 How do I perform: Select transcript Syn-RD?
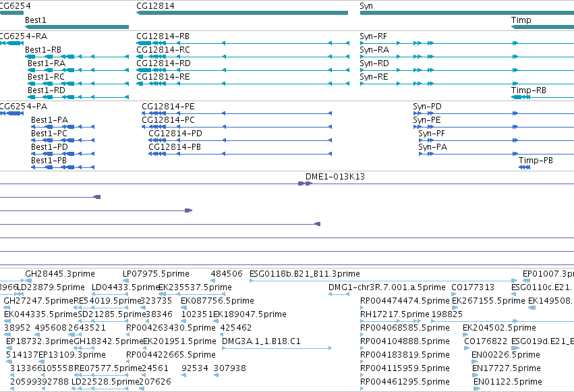click(467, 70)
